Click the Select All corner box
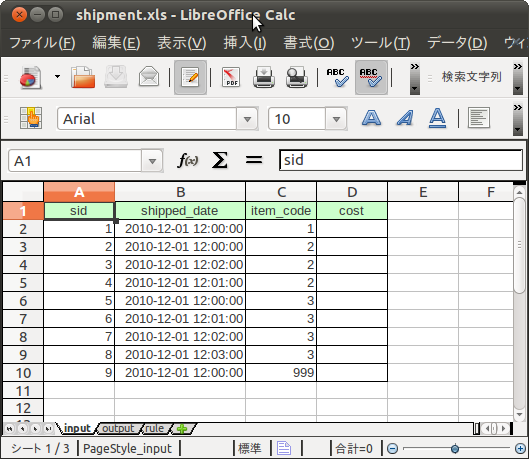This screenshot has height=459, width=529. (23, 192)
